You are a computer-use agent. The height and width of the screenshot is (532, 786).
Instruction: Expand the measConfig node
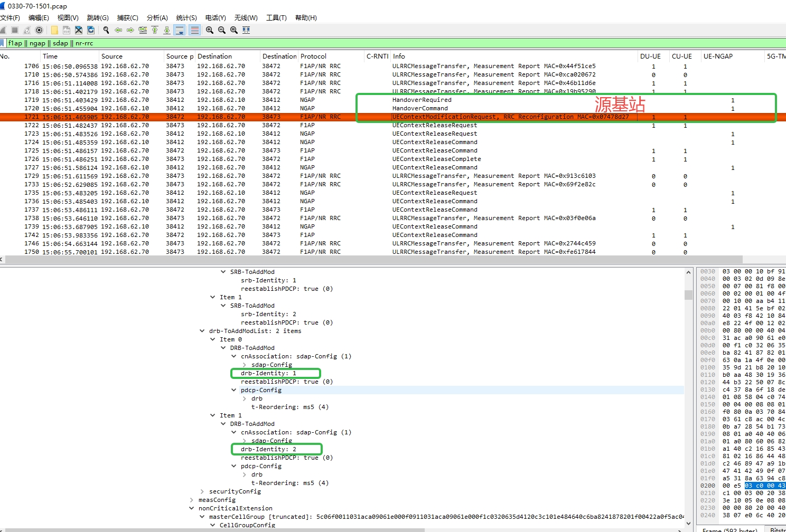(x=192, y=500)
